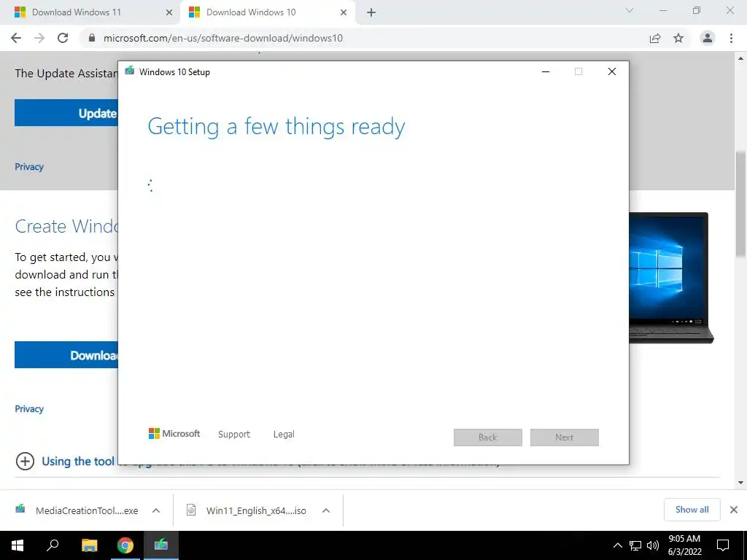
Task: Show hidden system tray icons
Action: pyautogui.click(x=617, y=545)
